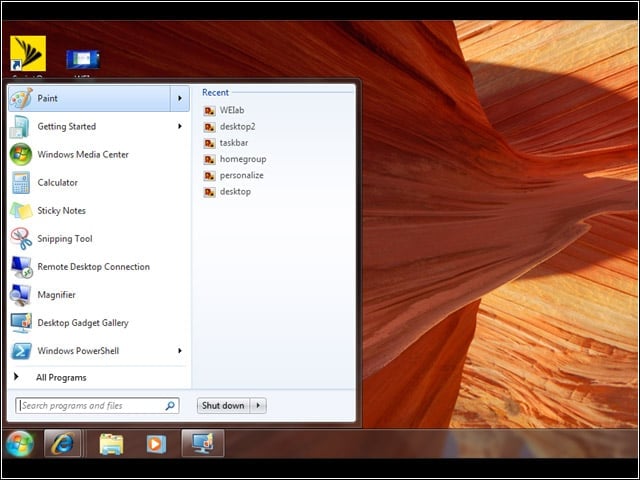The height and width of the screenshot is (480, 640).
Task: Expand Getting Started submenu arrow
Action: click(x=180, y=127)
